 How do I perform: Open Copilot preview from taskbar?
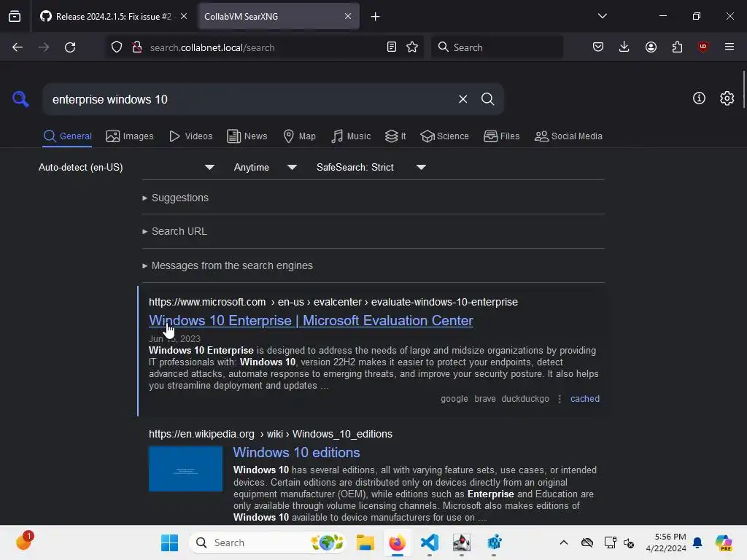pos(723,542)
